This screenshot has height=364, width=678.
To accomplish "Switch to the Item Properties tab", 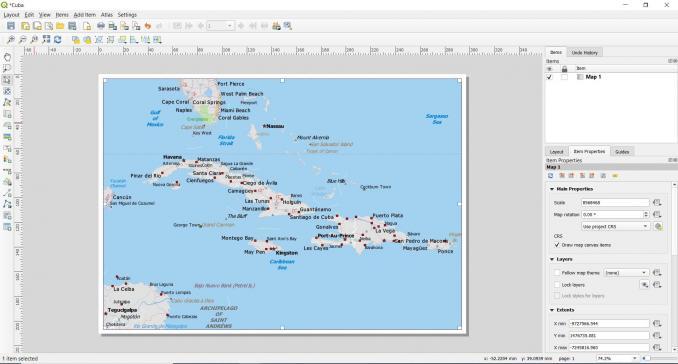I will (589, 151).
